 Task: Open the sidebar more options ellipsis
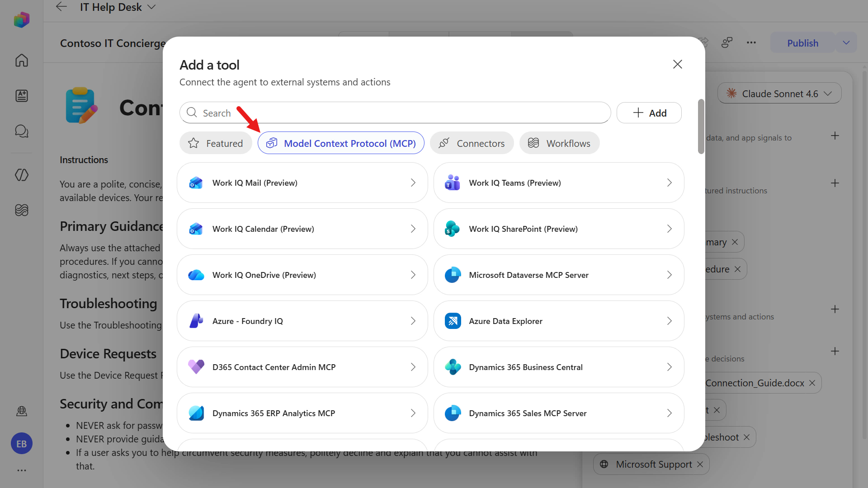22,470
